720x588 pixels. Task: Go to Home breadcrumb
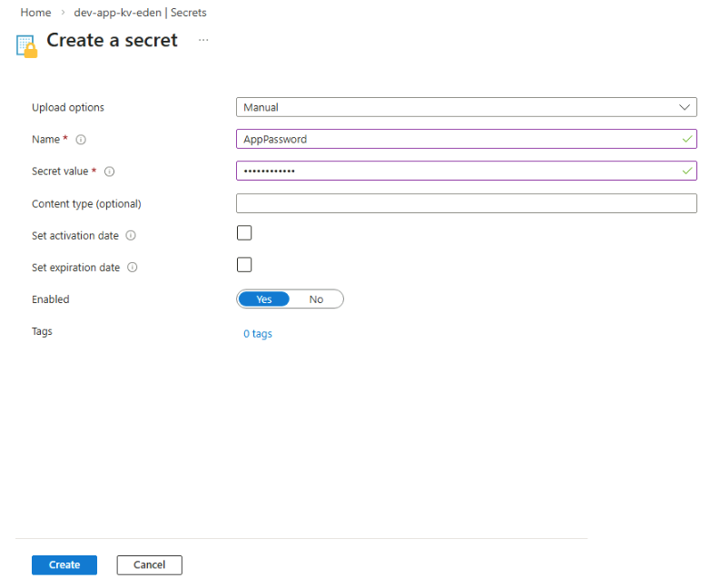(x=35, y=13)
